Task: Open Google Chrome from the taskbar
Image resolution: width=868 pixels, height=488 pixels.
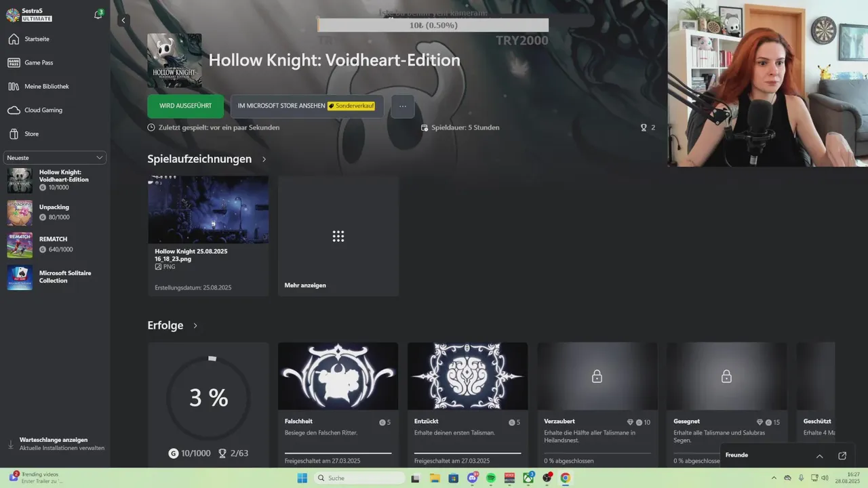Action: (565, 478)
